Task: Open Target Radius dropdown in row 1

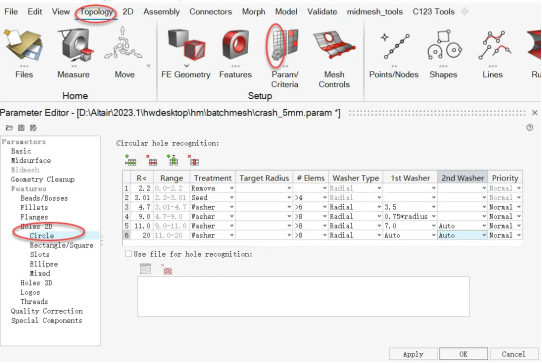Action: pos(289,188)
